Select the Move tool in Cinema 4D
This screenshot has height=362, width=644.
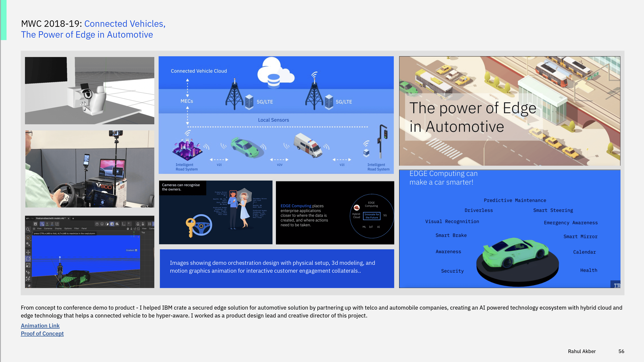click(28, 252)
